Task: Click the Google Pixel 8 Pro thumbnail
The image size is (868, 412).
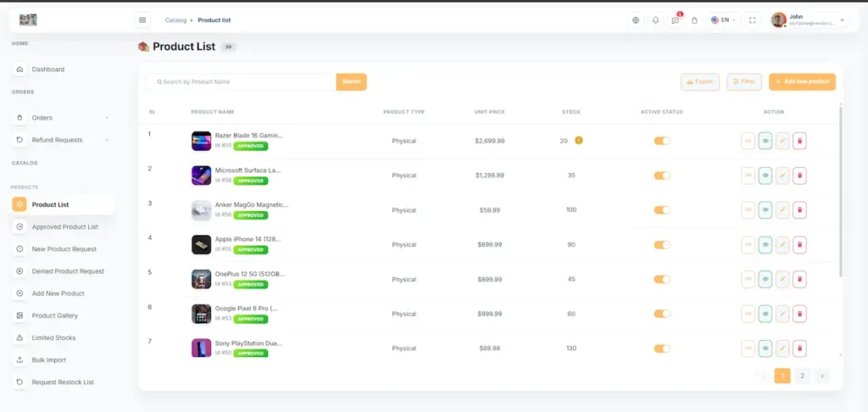Action: click(202, 314)
